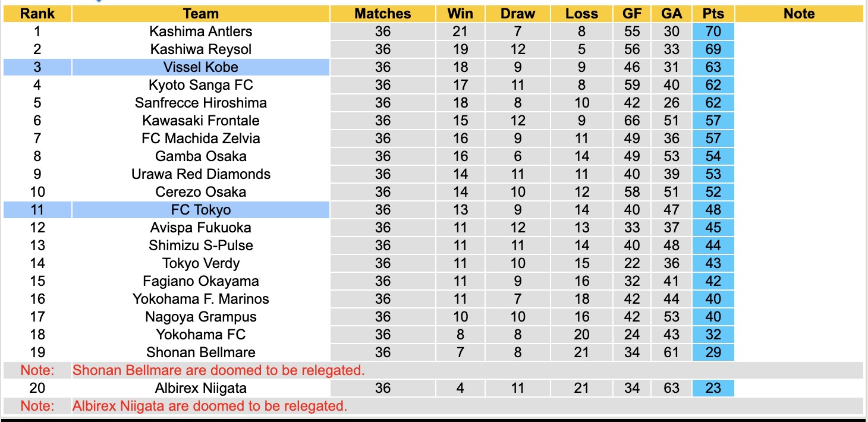Select the Matches column header
This screenshot has width=868, height=422.
383,14
